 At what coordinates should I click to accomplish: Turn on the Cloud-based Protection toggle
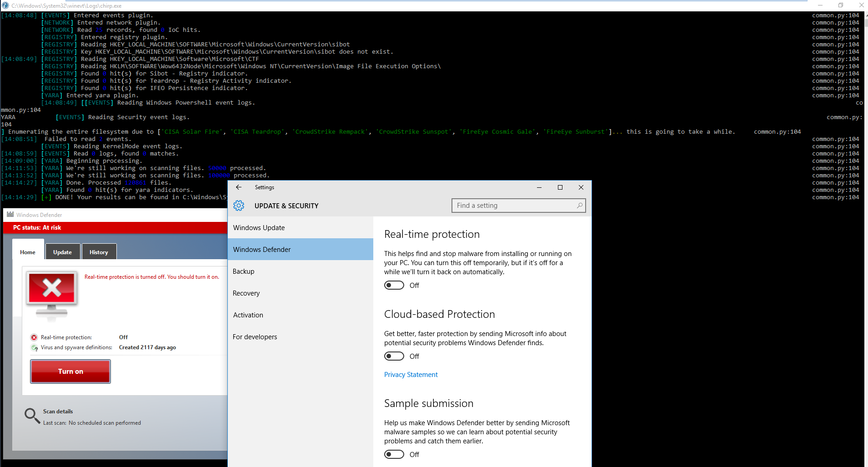394,356
